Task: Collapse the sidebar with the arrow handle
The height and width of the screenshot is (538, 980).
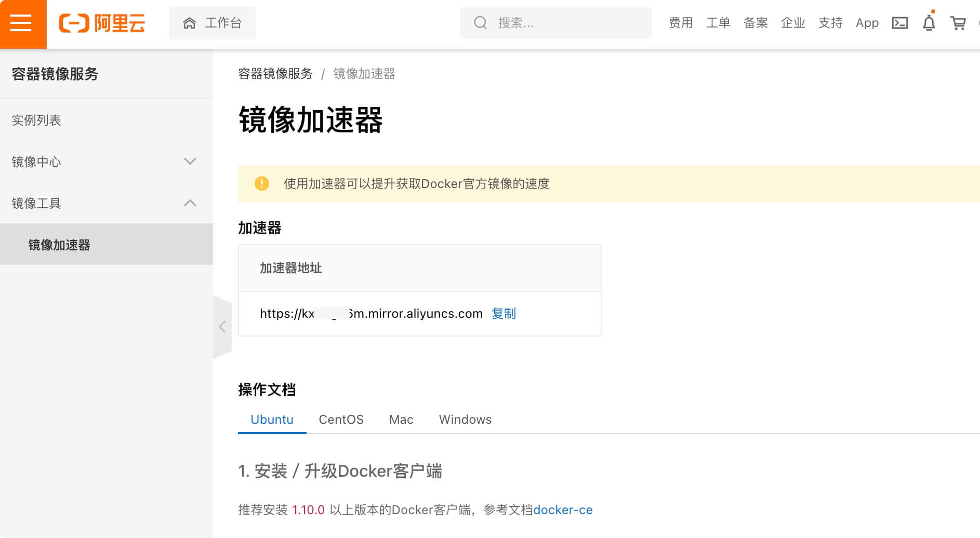Action: (222, 327)
